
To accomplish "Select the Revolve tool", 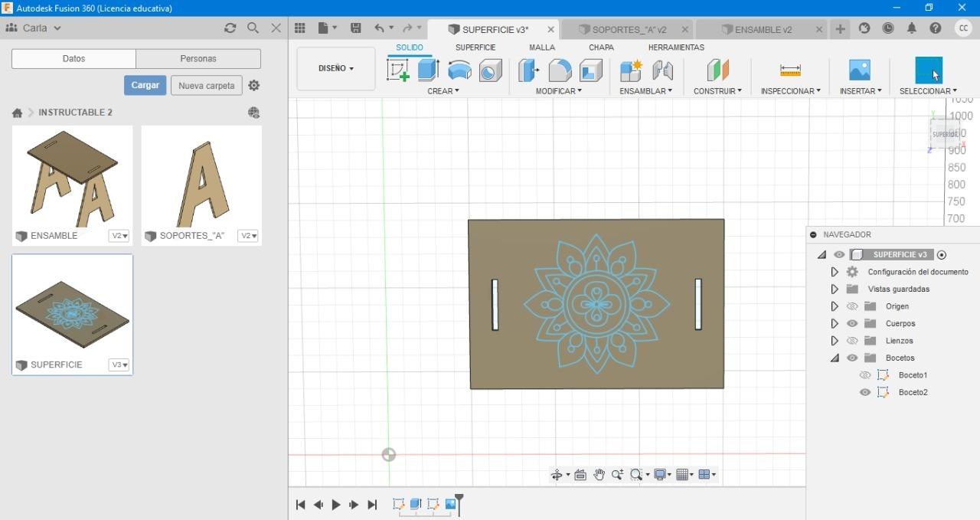I will coord(459,70).
